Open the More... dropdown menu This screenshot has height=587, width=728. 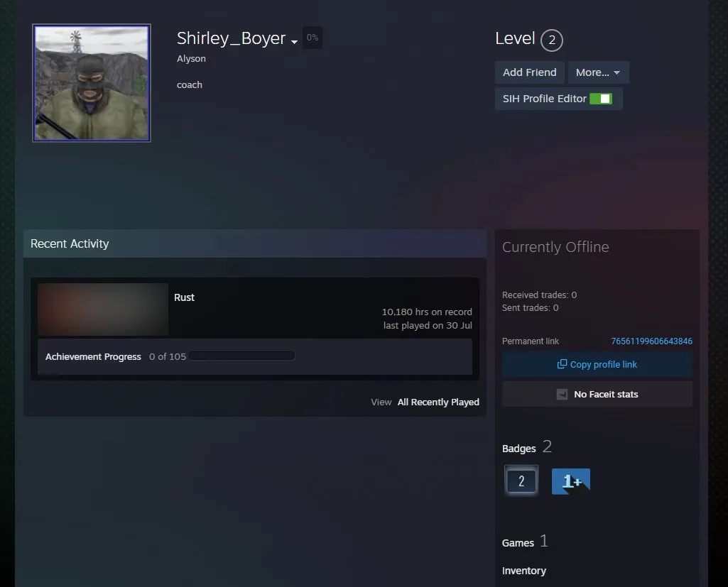point(598,72)
